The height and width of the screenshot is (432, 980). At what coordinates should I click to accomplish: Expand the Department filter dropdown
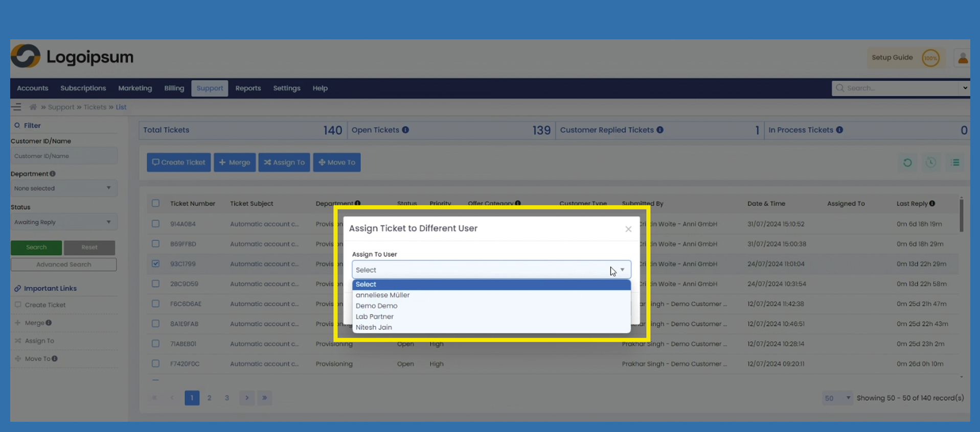[63, 188]
